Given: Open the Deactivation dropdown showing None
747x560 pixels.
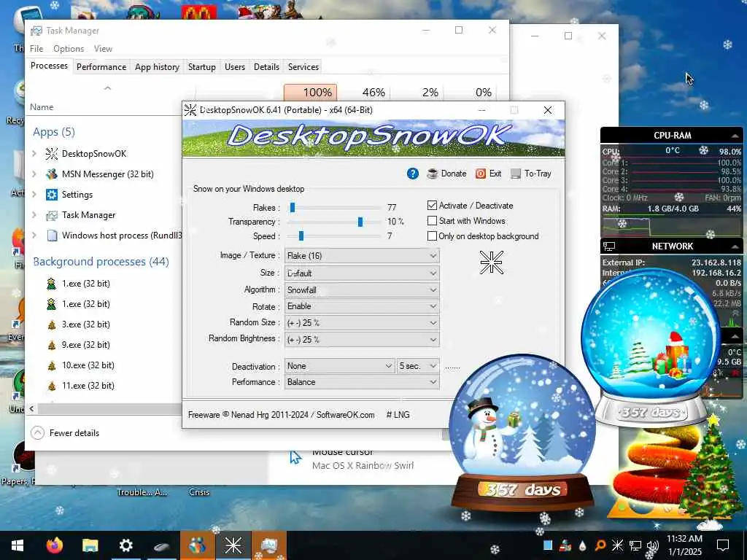Looking at the screenshot, I should point(340,366).
